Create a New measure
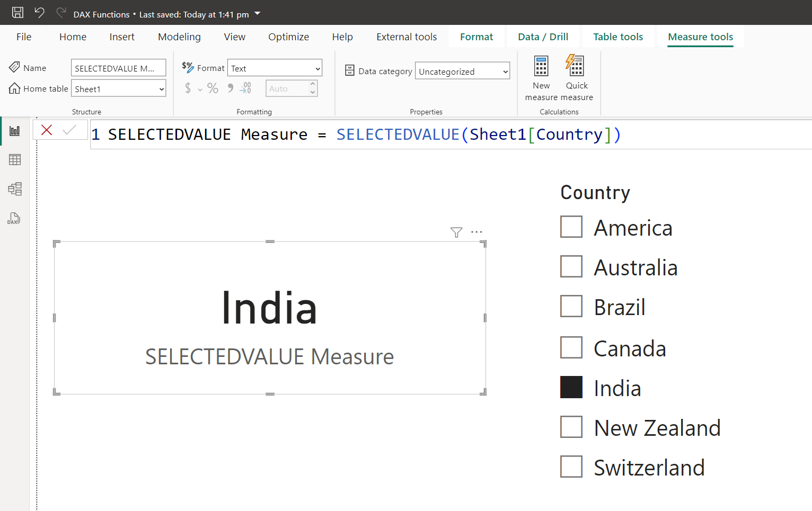This screenshot has height=511, width=812. point(541,78)
